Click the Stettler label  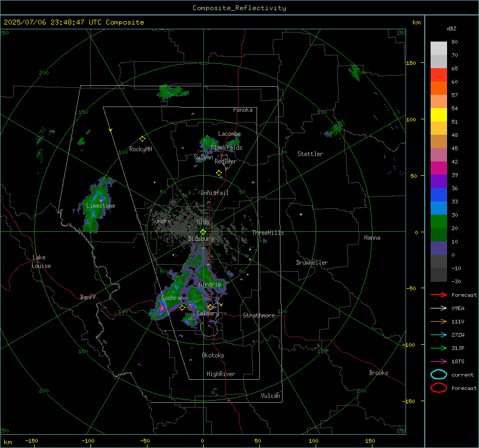(310, 154)
